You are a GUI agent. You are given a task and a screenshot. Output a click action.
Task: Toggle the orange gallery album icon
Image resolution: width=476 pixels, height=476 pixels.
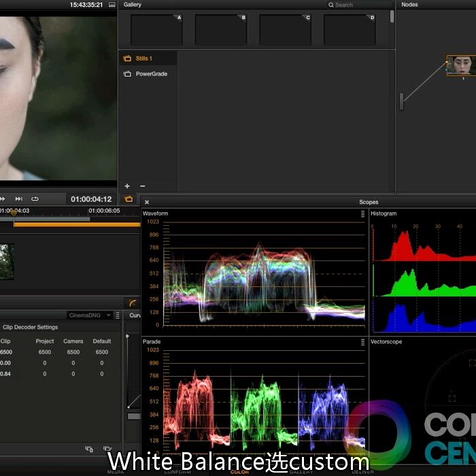(x=127, y=199)
